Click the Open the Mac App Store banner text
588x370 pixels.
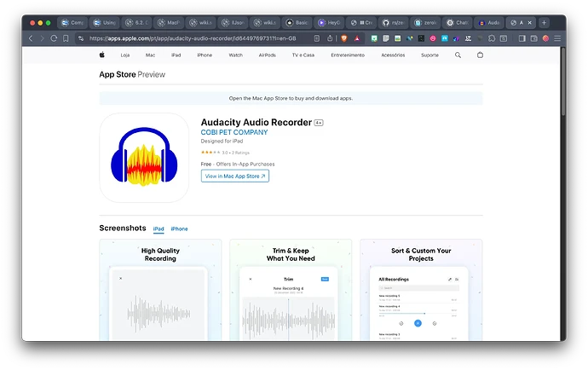tap(291, 98)
